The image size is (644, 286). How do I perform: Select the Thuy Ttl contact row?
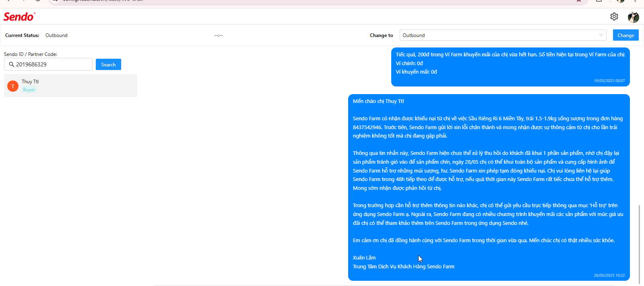click(70, 85)
